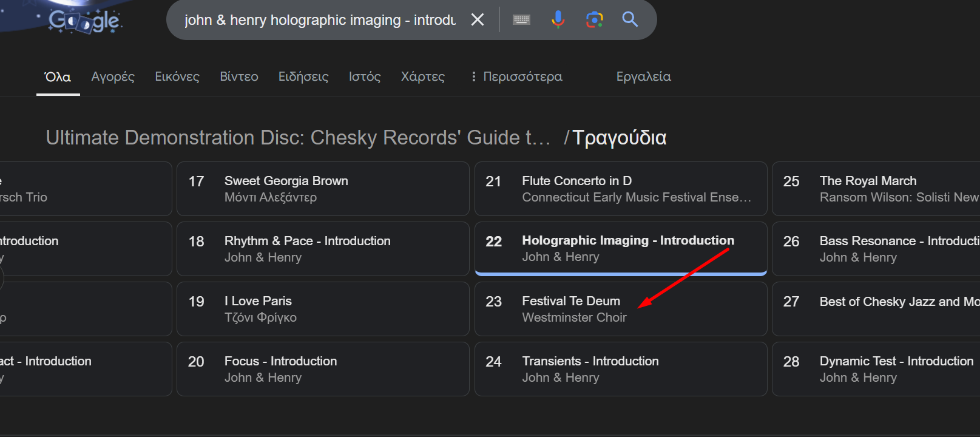The image size is (980, 437).
Task: Click the Google logo
Action: (x=84, y=21)
